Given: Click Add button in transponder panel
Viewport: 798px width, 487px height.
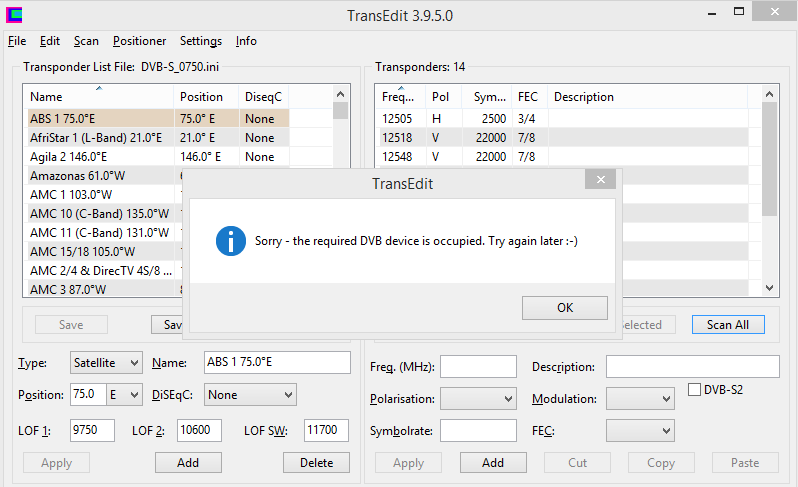Looking at the screenshot, I should [493, 463].
